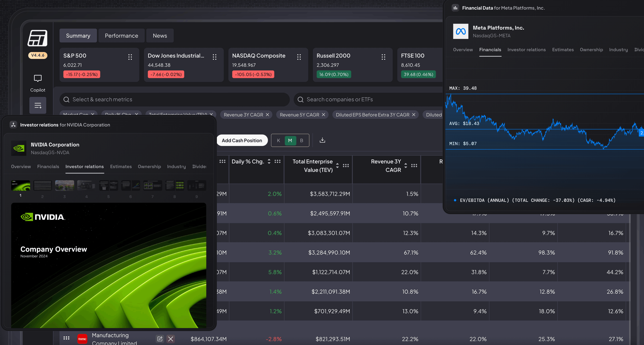Remove Diluted EPS Before Extra 3Y CAGR chip

[414, 115]
